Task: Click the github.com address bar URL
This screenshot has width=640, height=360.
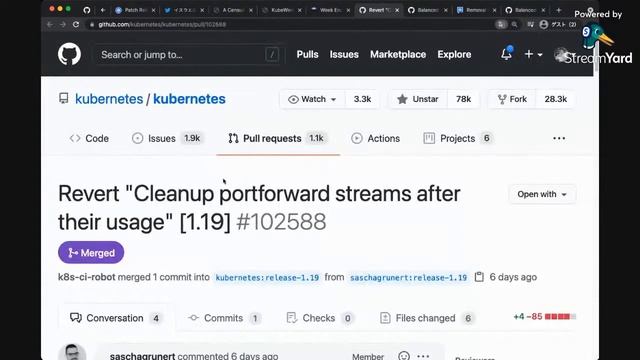Action: point(162,24)
